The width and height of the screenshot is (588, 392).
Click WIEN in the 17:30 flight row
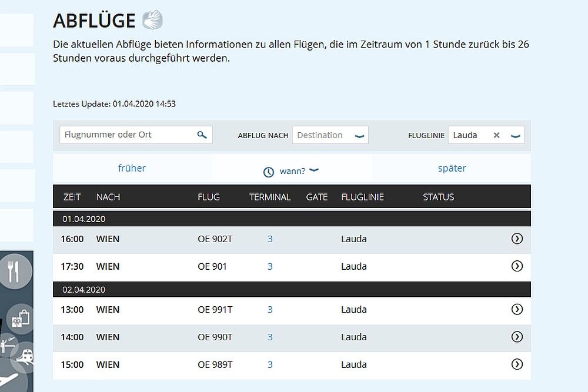click(x=108, y=266)
